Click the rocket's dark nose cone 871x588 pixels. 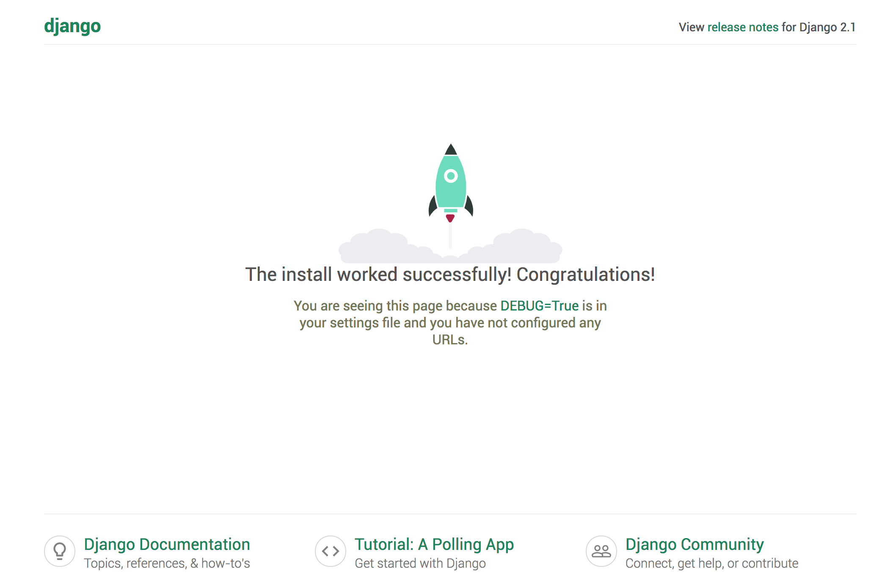coord(451,150)
